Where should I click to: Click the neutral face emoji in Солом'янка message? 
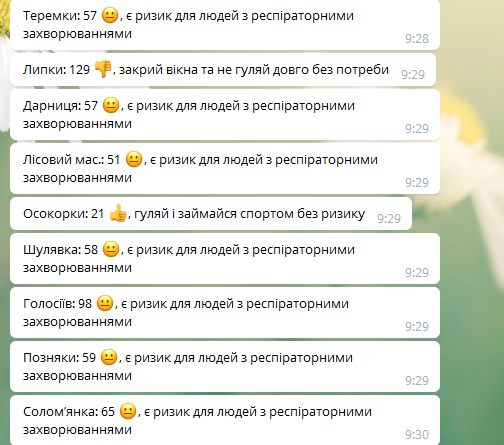point(128,411)
